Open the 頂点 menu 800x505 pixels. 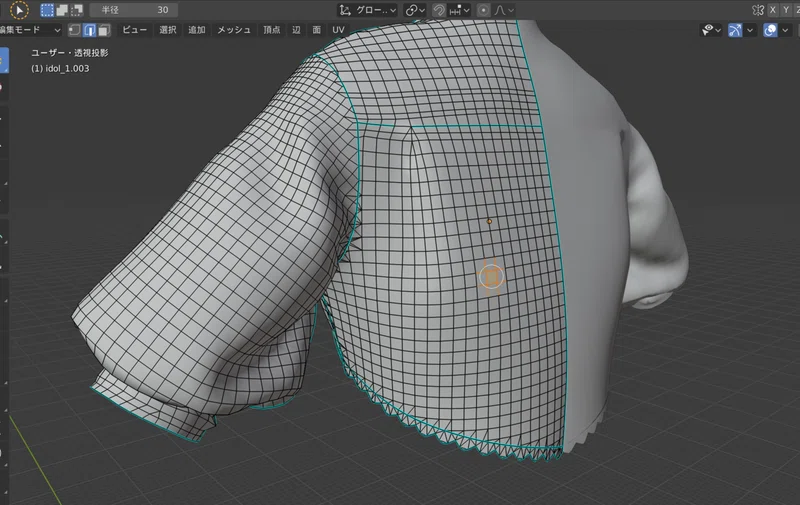click(x=271, y=30)
